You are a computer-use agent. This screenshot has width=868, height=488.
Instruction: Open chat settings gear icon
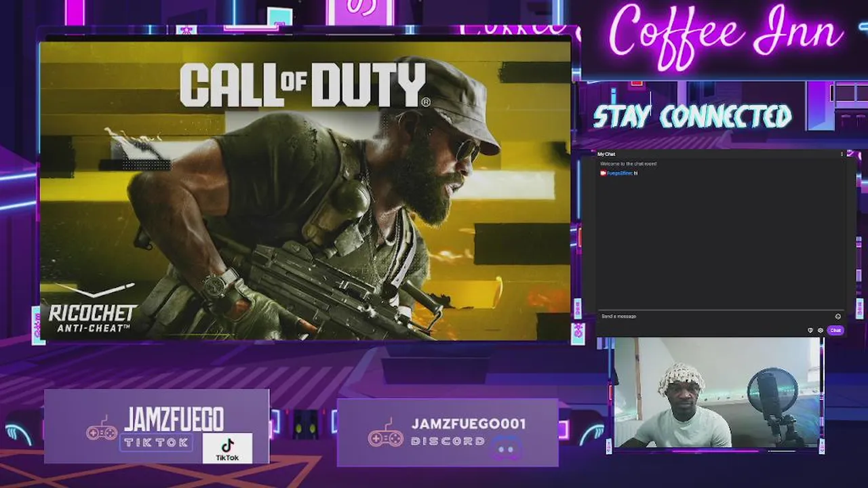[821, 331]
